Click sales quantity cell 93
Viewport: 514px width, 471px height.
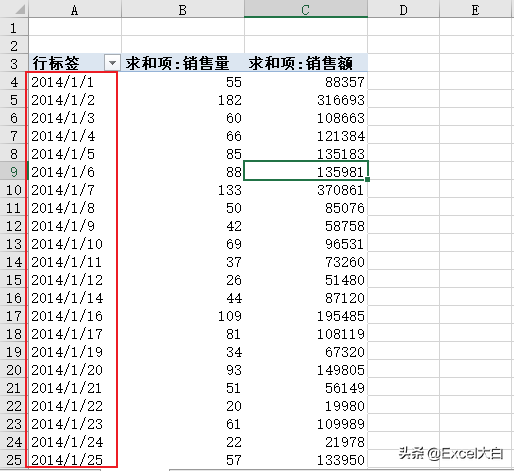click(x=183, y=370)
